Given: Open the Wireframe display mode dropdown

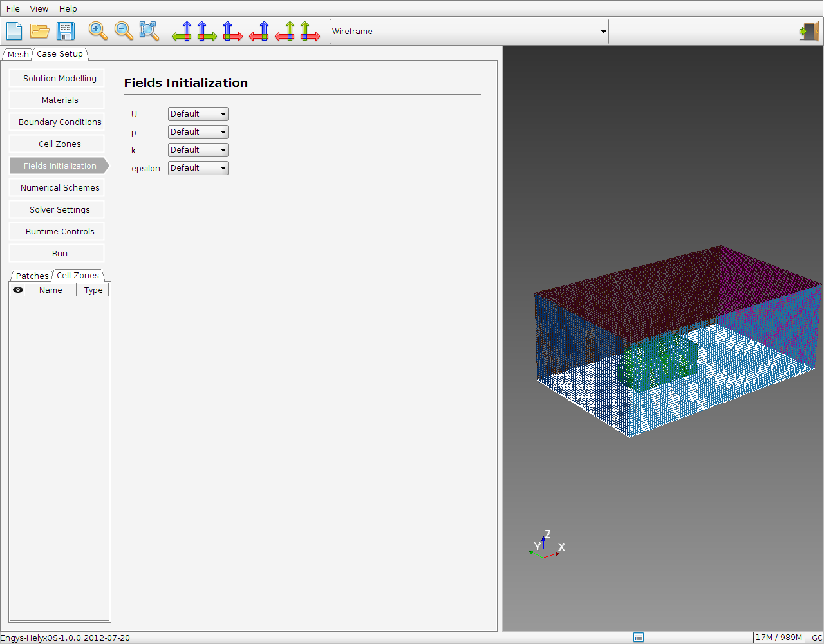Looking at the screenshot, I should [x=469, y=31].
